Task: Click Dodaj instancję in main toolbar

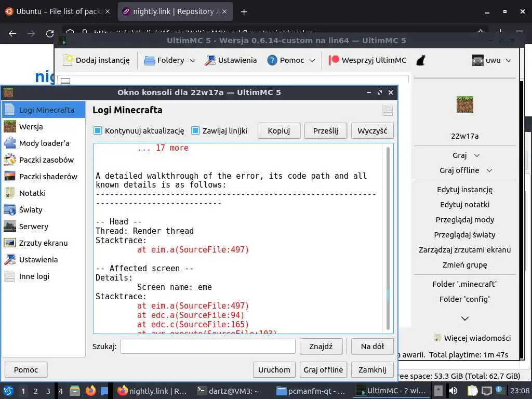Action: 97,60
